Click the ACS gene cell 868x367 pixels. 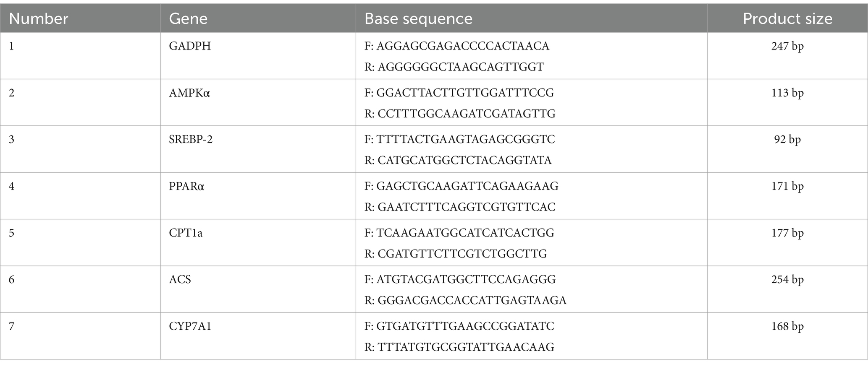coord(180,279)
